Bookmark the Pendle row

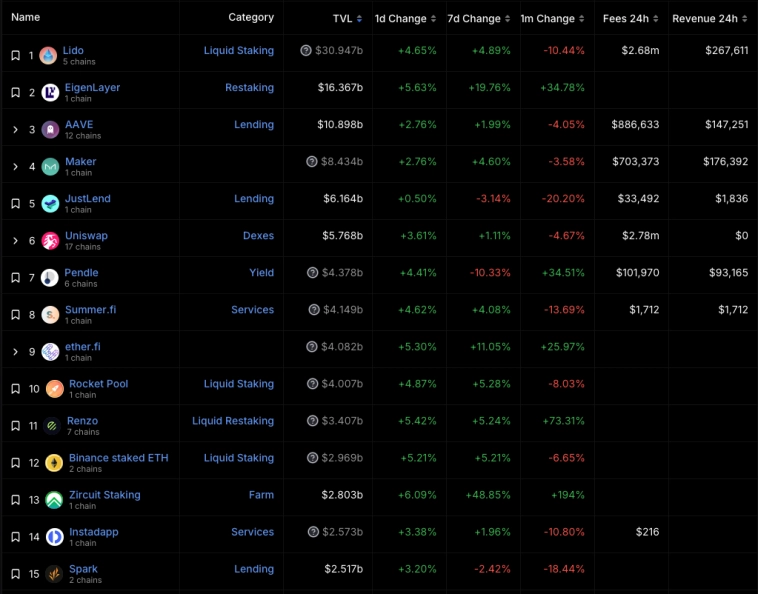[x=15, y=278]
